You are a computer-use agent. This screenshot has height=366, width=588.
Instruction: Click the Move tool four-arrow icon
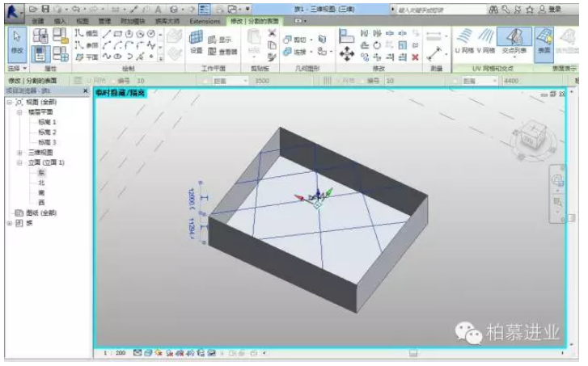click(x=347, y=54)
